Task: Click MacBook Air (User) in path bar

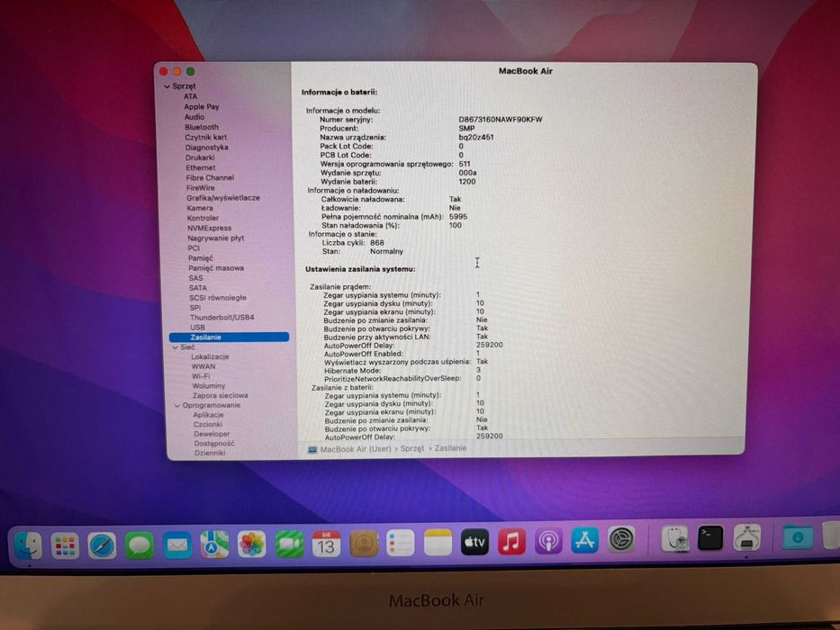Action: coord(356,449)
